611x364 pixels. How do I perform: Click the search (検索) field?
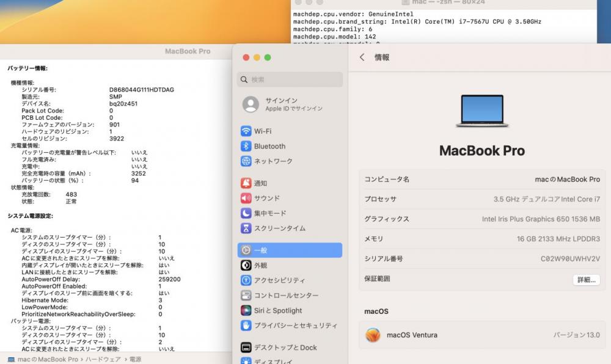coord(290,79)
